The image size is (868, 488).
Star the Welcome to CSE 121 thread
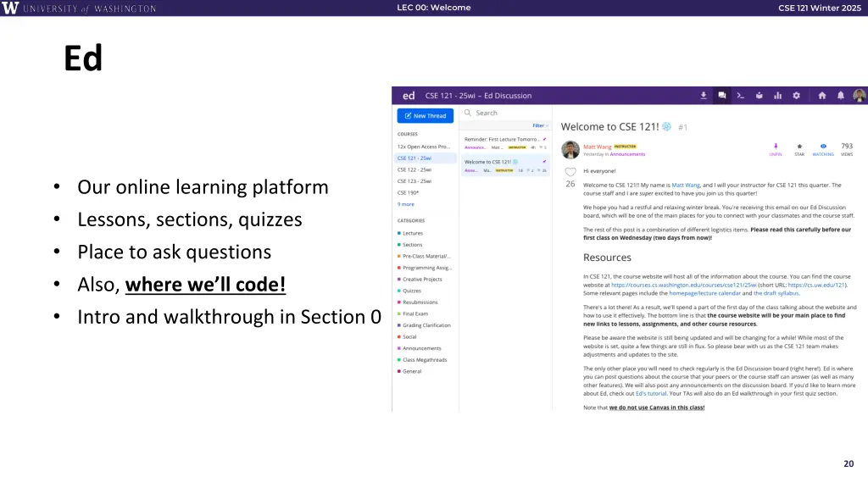tap(799, 149)
